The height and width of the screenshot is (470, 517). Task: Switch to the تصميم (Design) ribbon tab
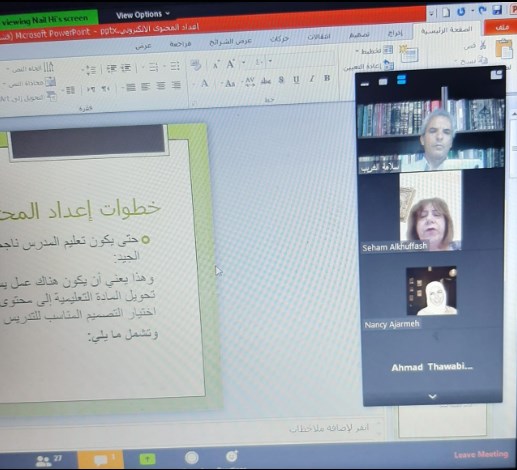coord(359,35)
